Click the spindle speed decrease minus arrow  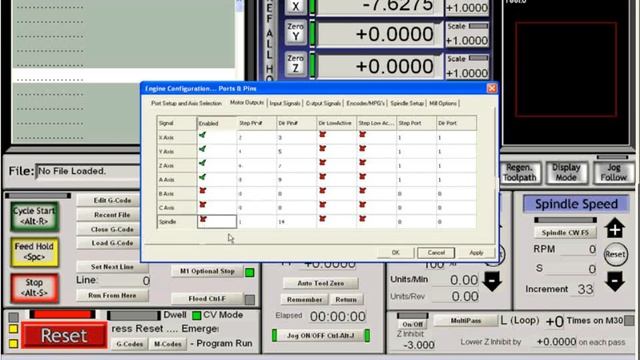[x=615, y=282]
